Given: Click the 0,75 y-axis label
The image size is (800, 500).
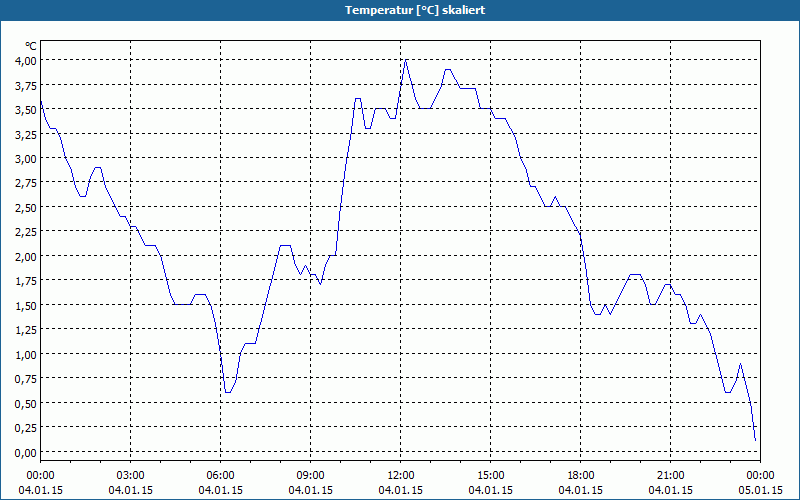Looking at the screenshot, I should pyautogui.click(x=26, y=379).
